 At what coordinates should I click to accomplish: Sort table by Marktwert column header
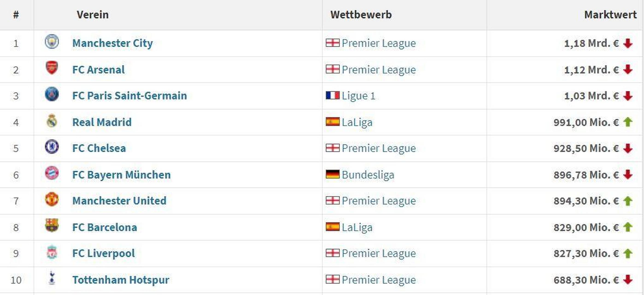(x=610, y=15)
